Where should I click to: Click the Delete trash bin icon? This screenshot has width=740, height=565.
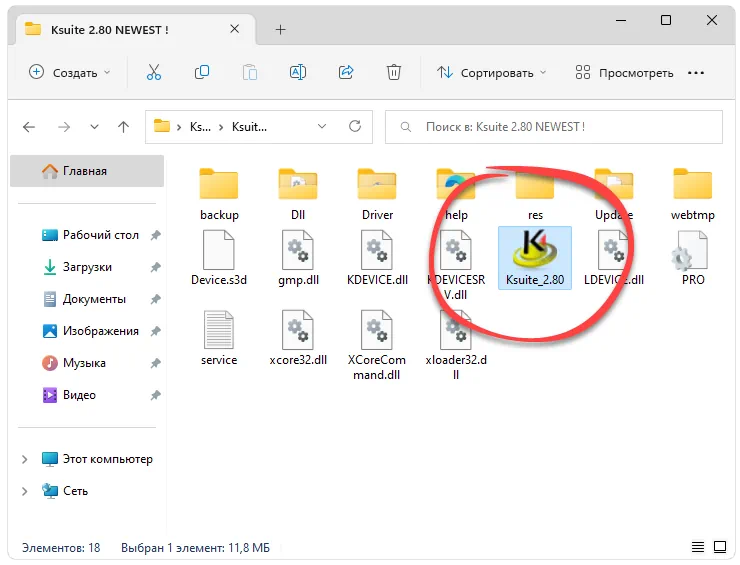click(x=394, y=72)
